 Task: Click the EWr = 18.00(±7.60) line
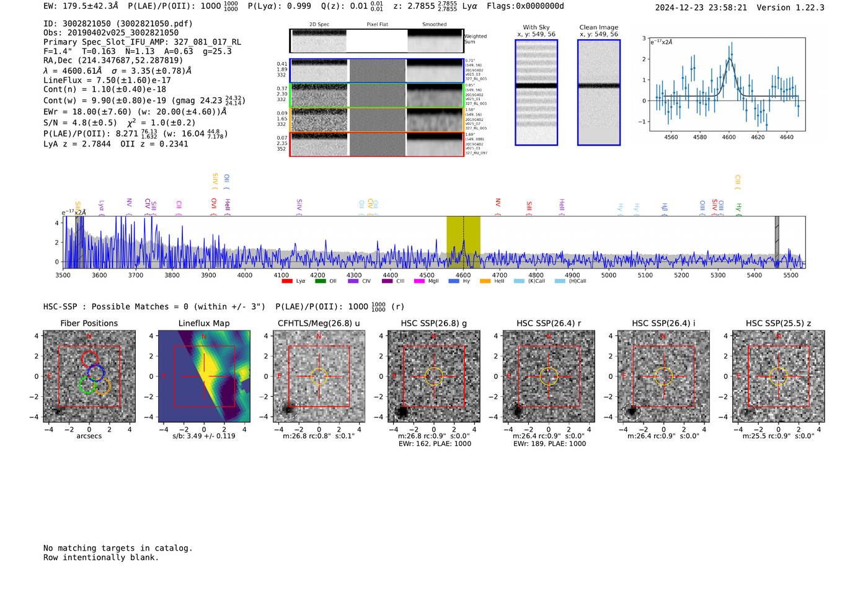click(x=135, y=112)
